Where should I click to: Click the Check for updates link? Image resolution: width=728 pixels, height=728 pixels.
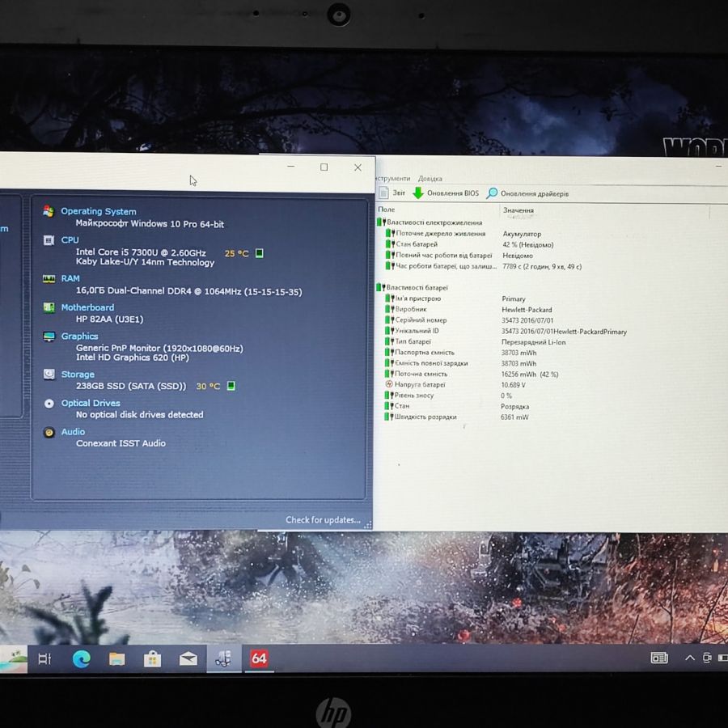(x=323, y=520)
